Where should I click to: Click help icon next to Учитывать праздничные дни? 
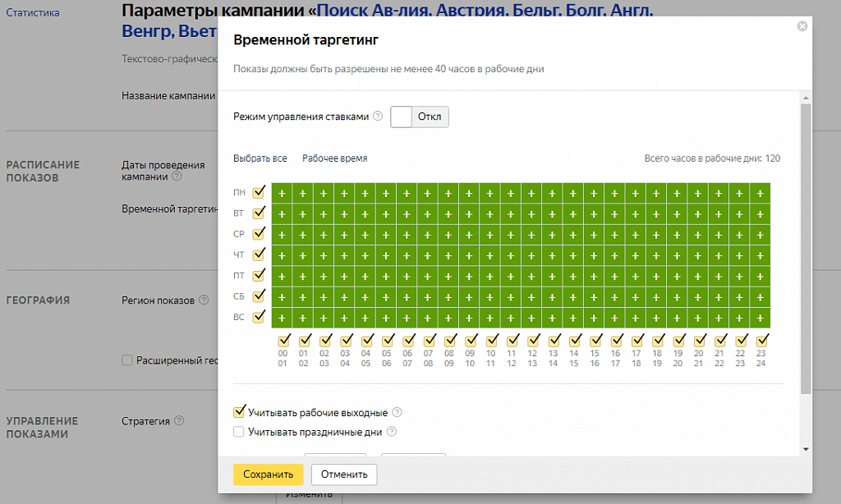pyautogui.click(x=392, y=432)
